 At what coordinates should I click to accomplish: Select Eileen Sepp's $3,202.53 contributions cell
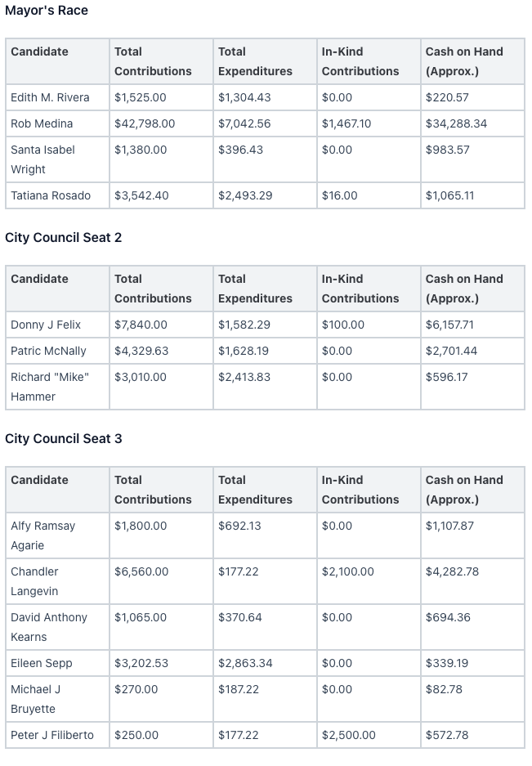(x=141, y=663)
